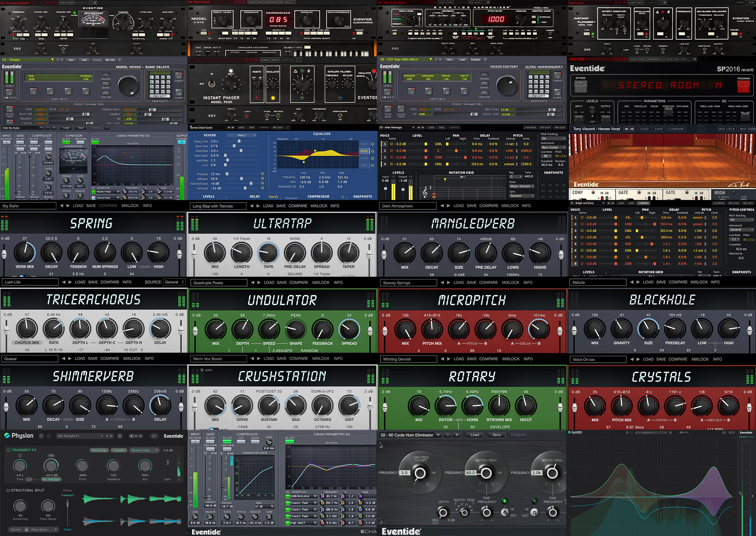This screenshot has width=756, height=536.
Task: Click Focus Transient/Tonal slider in Physion
Action: point(68,512)
